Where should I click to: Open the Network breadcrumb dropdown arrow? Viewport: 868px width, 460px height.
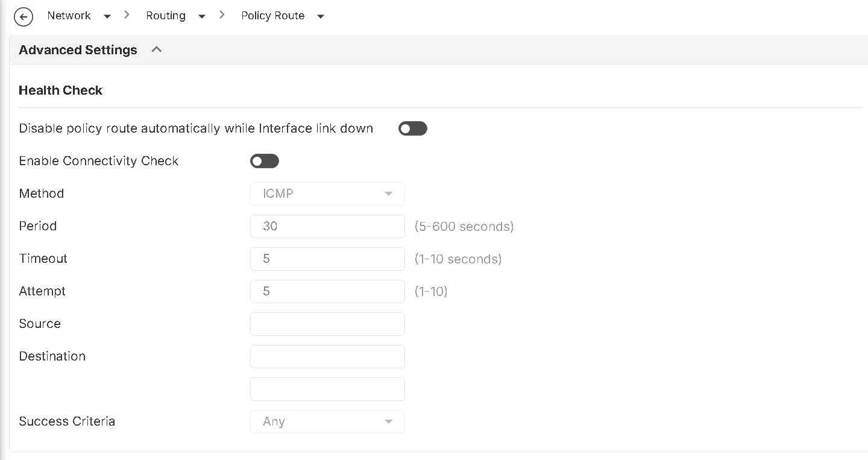click(x=107, y=16)
